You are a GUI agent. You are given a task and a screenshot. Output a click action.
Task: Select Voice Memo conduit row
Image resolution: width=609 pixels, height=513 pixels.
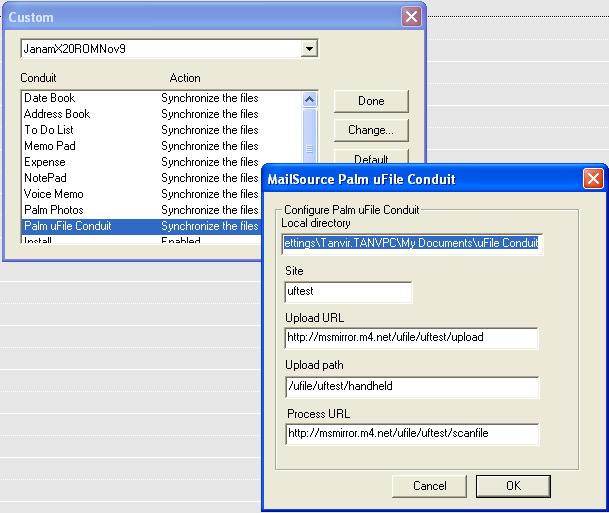[x=90, y=194]
